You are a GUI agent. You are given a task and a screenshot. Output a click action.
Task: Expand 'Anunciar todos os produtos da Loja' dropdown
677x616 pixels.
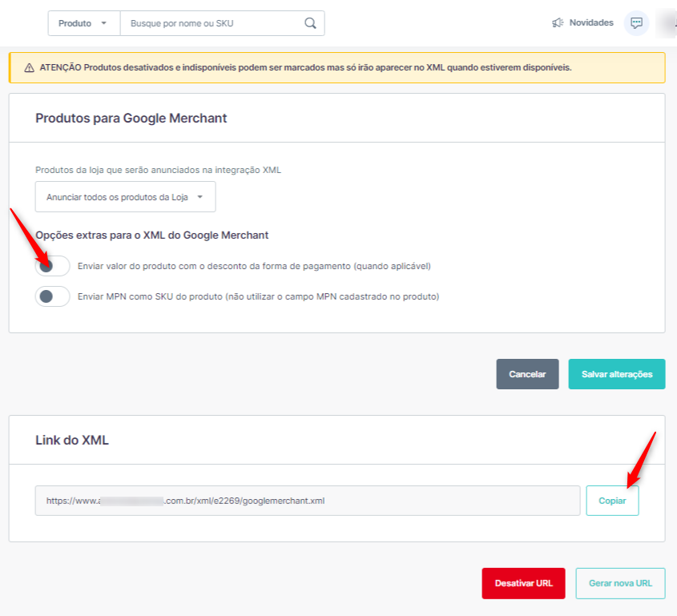click(125, 196)
